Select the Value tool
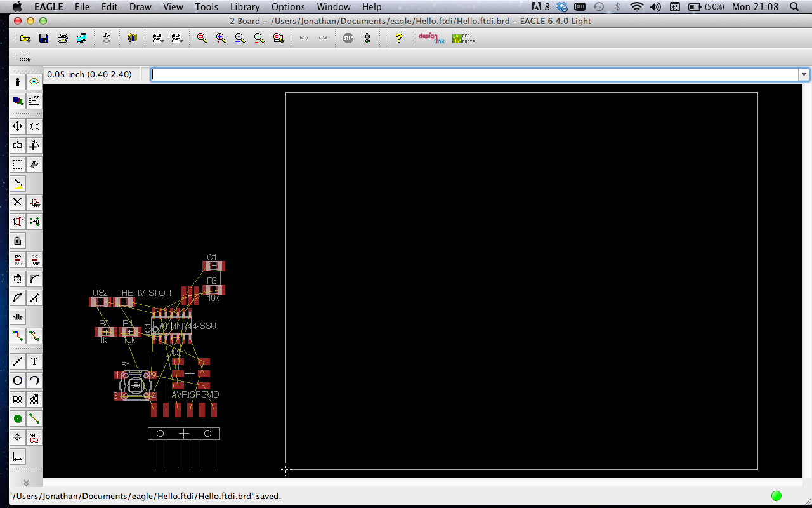The image size is (812, 508). (x=34, y=260)
